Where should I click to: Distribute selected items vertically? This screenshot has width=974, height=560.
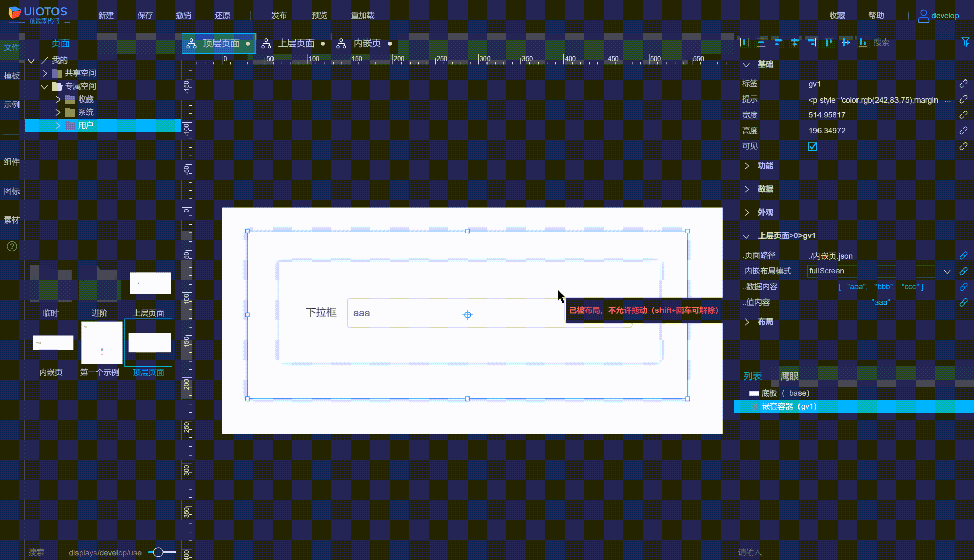761,42
